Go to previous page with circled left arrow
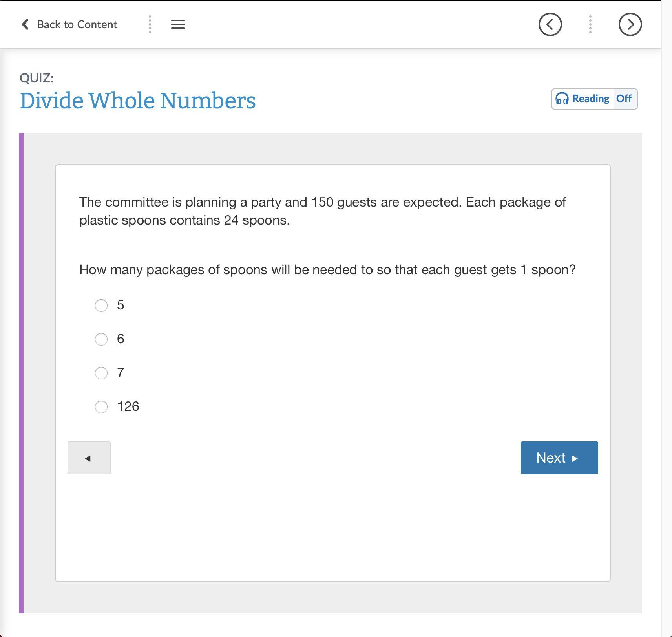 [x=550, y=24]
